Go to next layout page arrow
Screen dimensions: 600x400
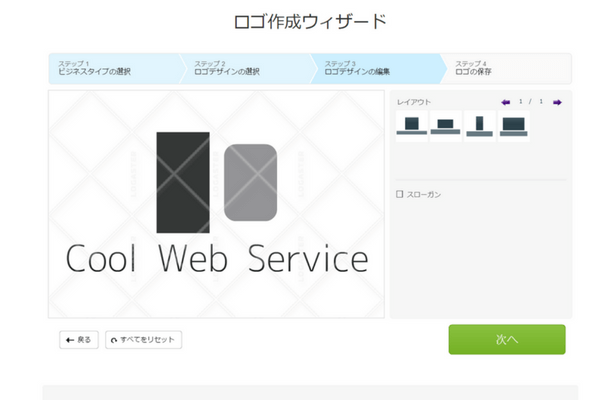coord(557,102)
